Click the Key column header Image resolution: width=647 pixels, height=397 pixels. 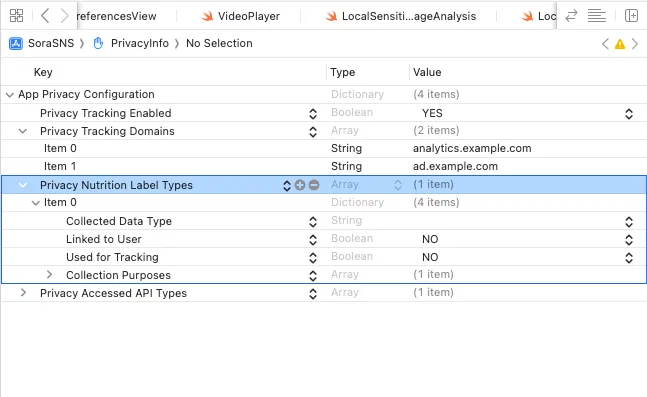pyautogui.click(x=43, y=72)
